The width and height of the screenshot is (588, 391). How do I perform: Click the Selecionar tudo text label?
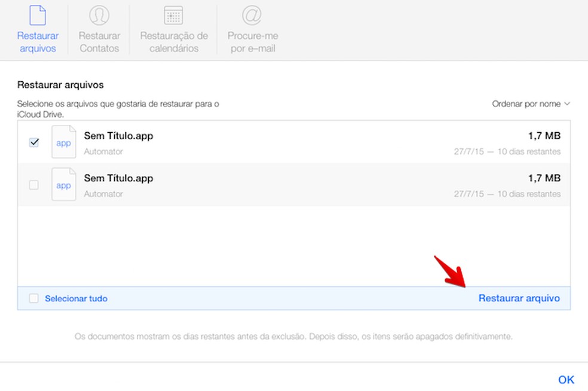(76, 298)
